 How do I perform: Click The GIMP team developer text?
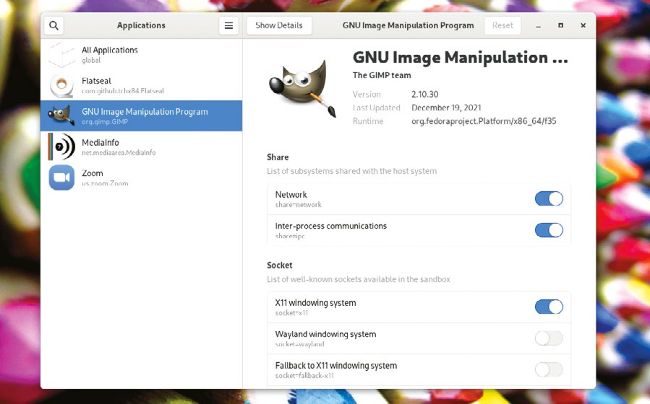click(x=382, y=75)
